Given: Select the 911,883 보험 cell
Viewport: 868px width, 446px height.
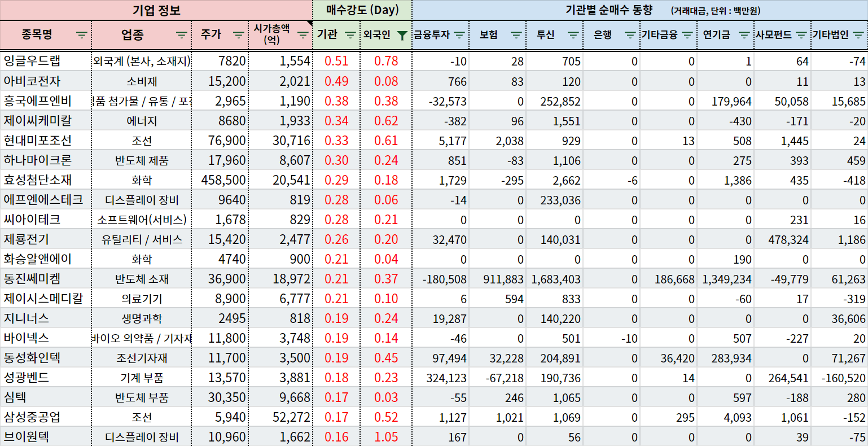Looking at the screenshot, I should point(498,278).
